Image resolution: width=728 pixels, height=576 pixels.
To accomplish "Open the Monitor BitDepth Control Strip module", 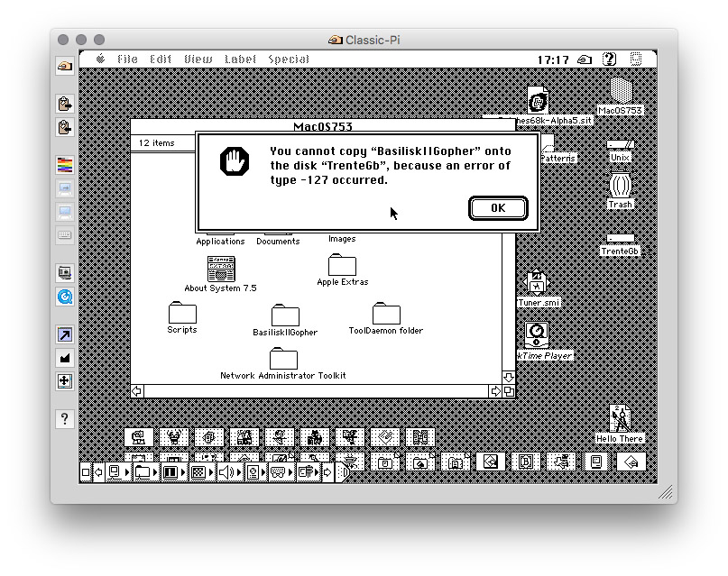I will [x=173, y=472].
